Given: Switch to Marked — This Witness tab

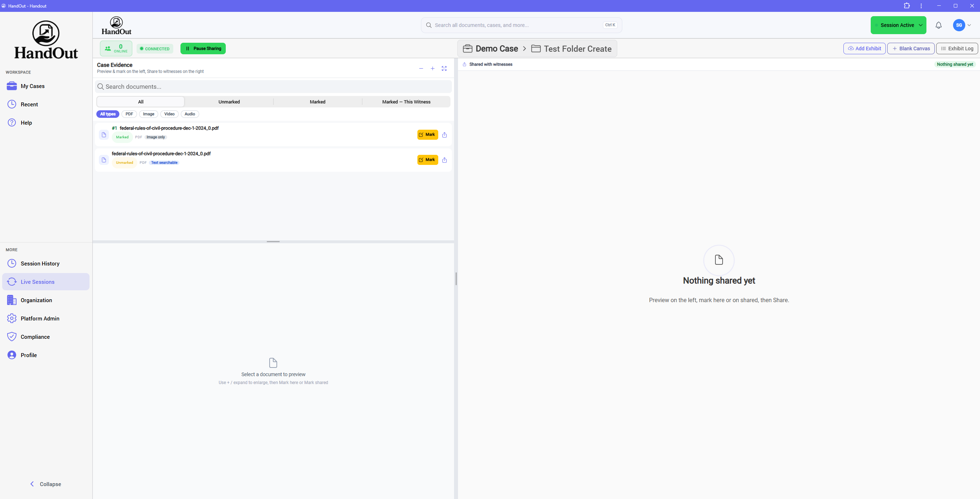Looking at the screenshot, I should click(406, 101).
